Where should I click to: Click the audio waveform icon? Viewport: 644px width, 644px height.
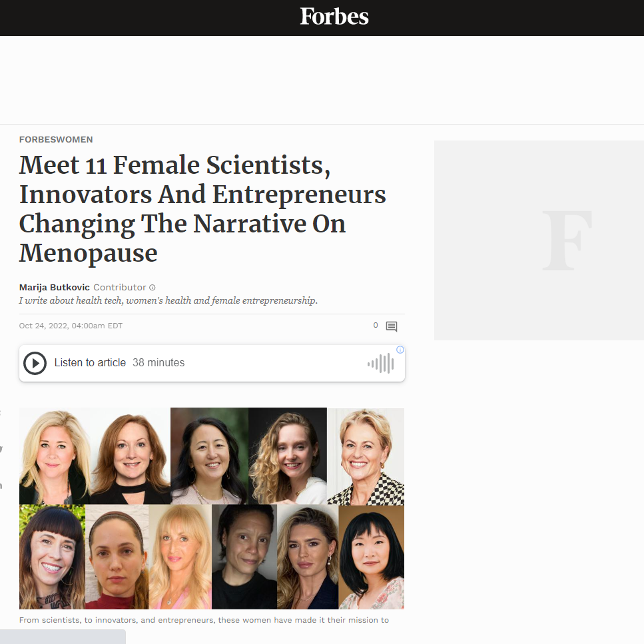click(380, 363)
